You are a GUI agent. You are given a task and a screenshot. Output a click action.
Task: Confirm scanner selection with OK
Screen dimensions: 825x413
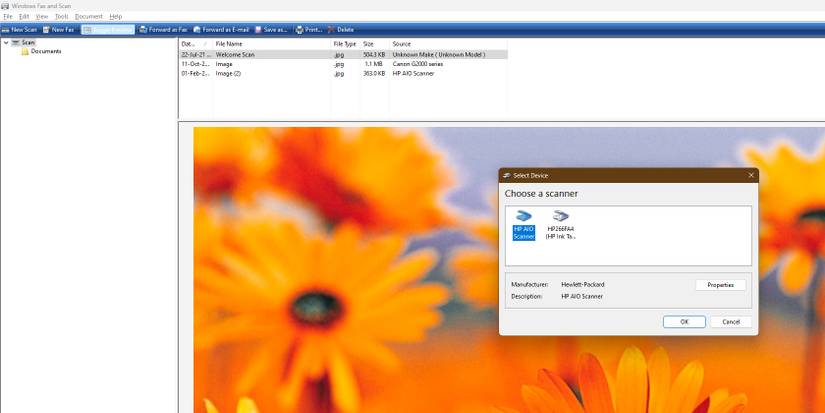pyautogui.click(x=684, y=322)
